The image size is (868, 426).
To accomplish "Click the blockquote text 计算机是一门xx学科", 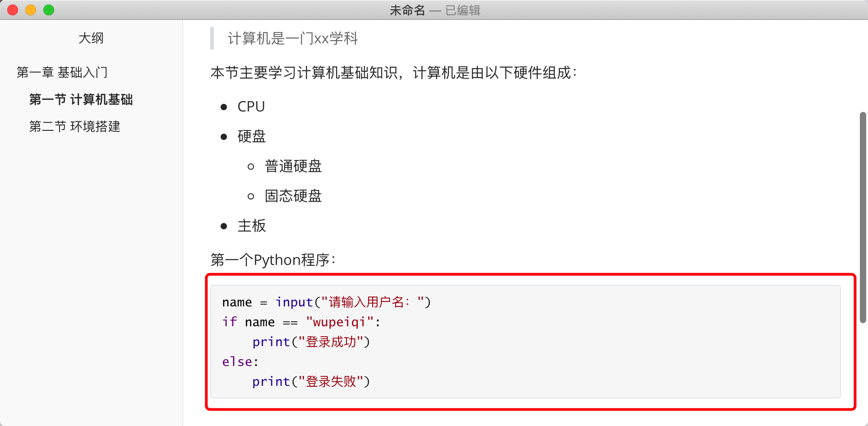I will 293,38.
